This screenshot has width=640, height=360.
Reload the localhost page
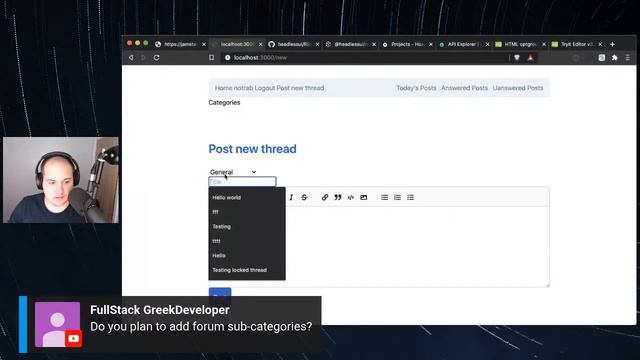pos(156,58)
